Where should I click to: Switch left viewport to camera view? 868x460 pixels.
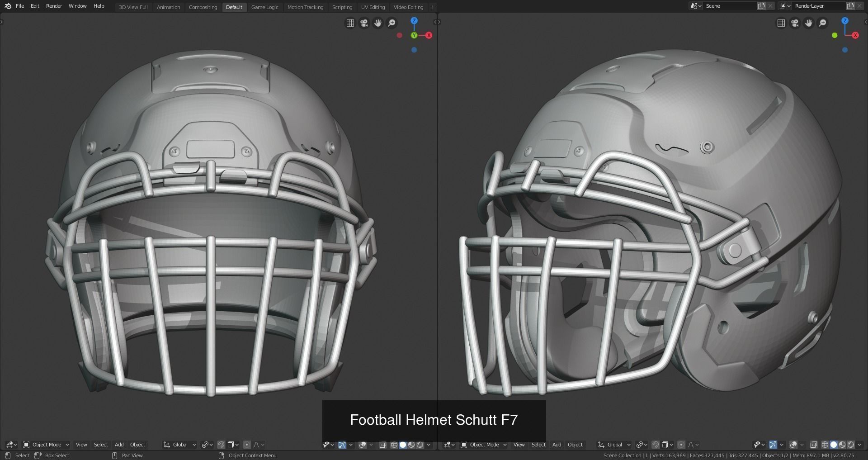tap(364, 23)
